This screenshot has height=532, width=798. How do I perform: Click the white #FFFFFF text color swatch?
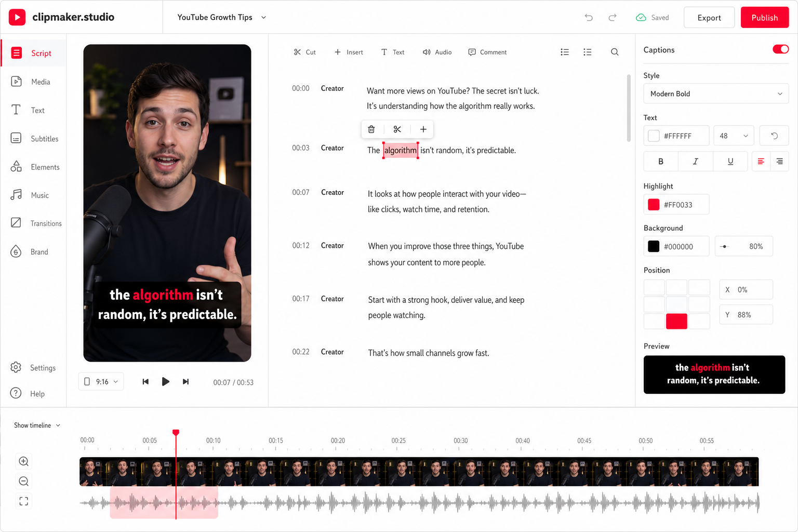pyautogui.click(x=654, y=136)
